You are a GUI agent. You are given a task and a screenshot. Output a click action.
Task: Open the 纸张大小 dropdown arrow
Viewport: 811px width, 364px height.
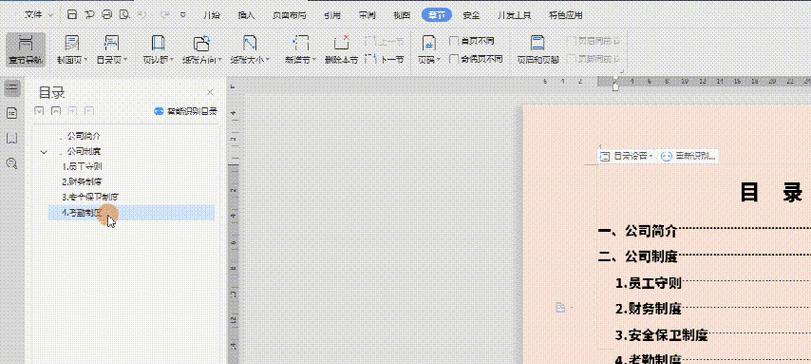point(267,60)
